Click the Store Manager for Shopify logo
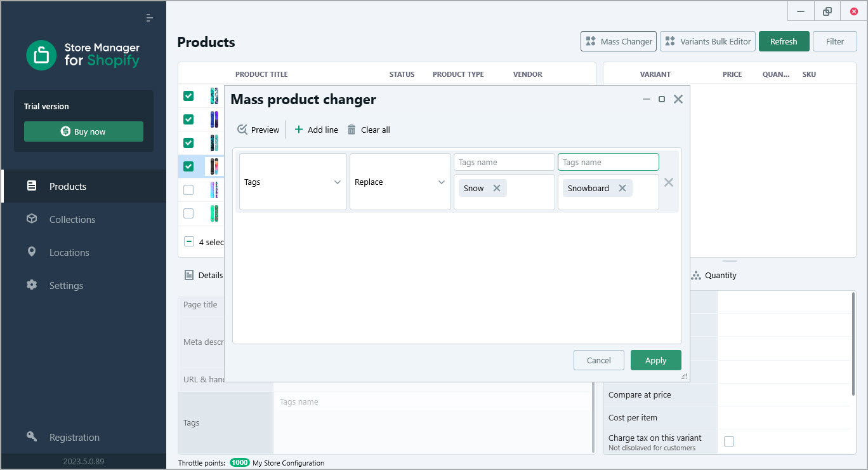The image size is (868, 470). [x=83, y=55]
